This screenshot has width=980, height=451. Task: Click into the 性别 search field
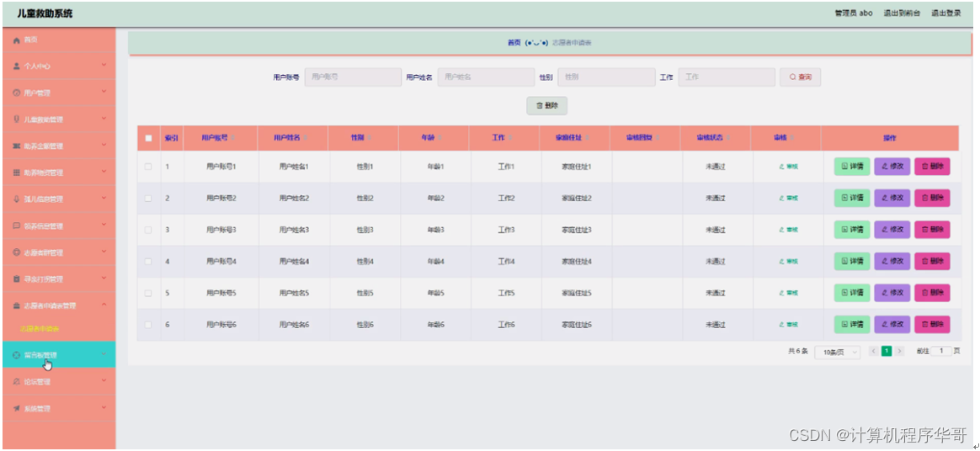click(606, 77)
